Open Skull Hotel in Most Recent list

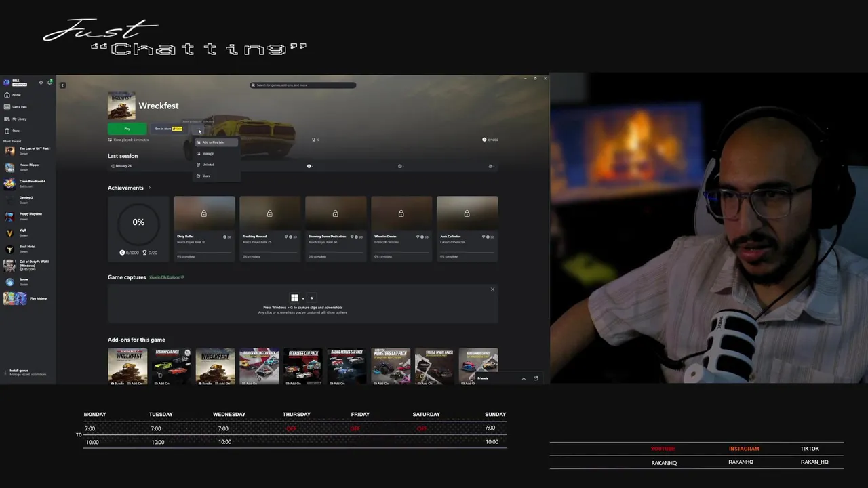pos(28,248)
